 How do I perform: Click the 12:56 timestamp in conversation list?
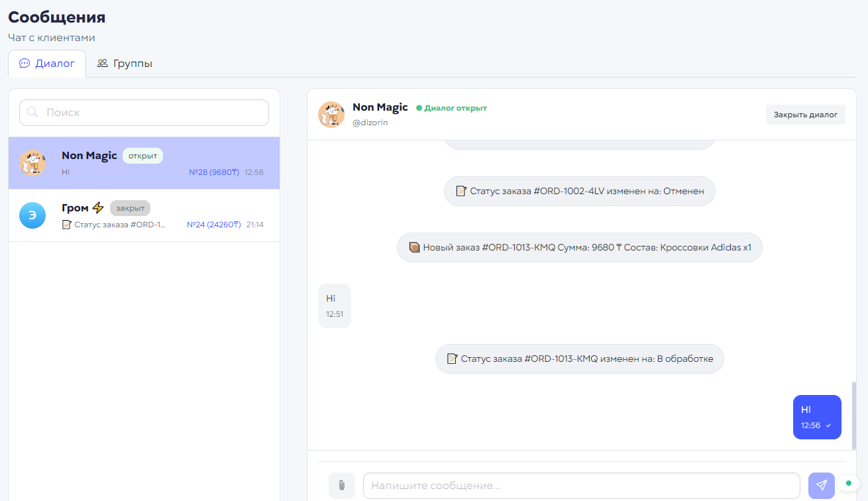coord(254,172)
